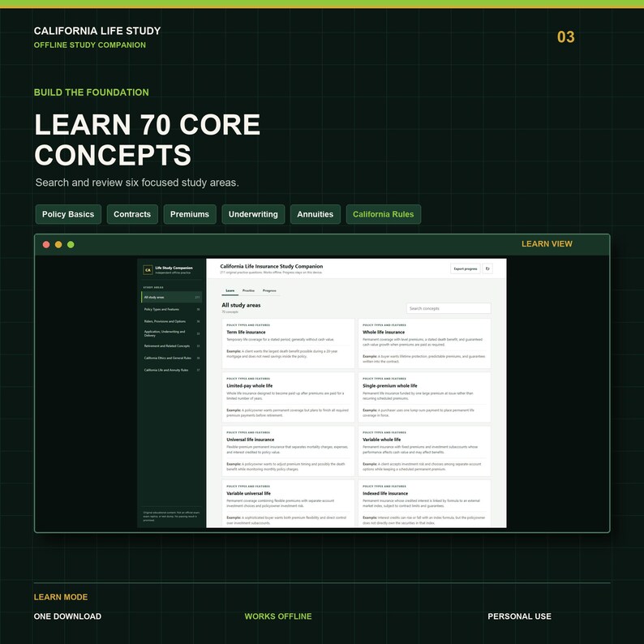The image size is (644, 644).
Task: Open the Single-premium whole life card
Action: tap(424, 397)
